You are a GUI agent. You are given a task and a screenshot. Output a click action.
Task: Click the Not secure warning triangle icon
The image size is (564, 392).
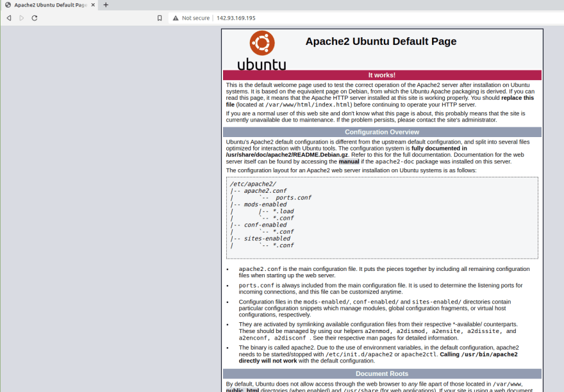pyautogui.click(x=176, y=18)
